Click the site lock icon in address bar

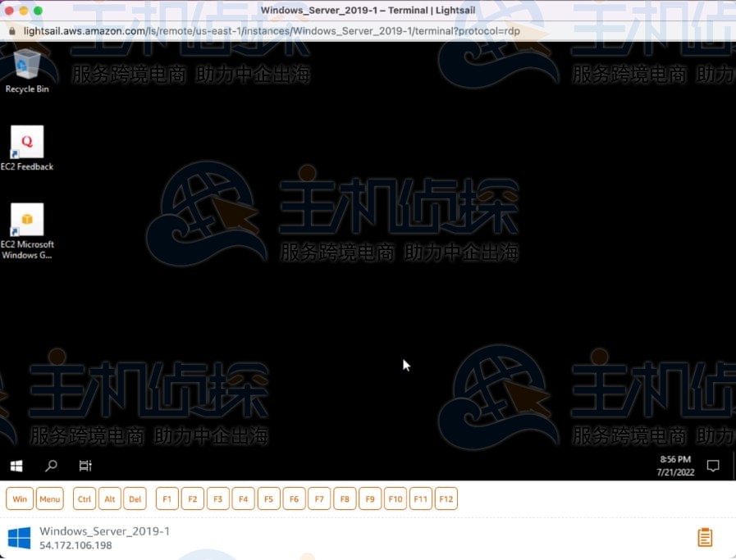(11, 30)
